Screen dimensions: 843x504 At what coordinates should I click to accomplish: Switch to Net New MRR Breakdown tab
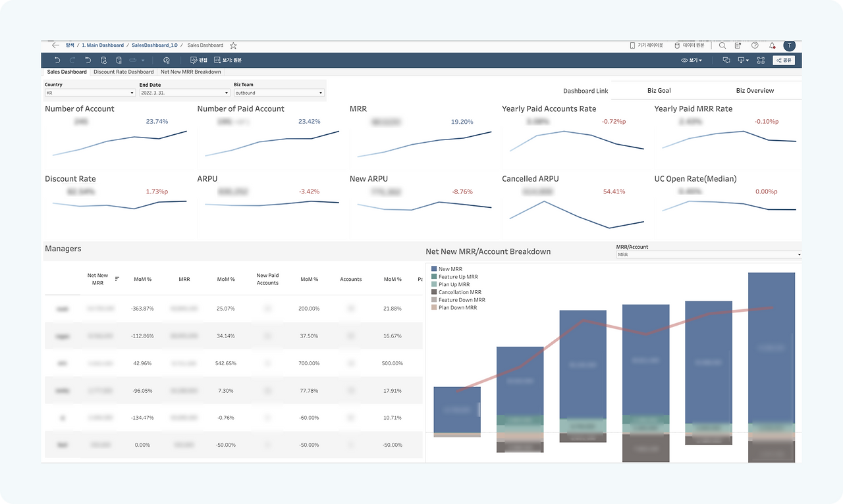(x=191, y=72)
